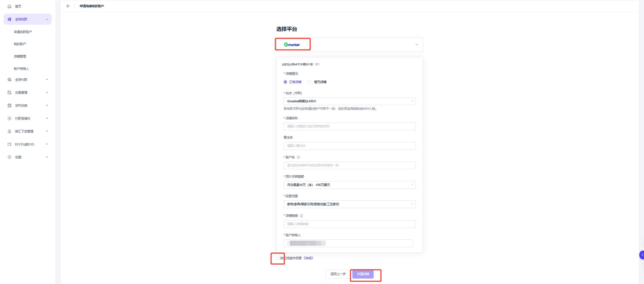Expand the 预计月销售额 dropdown

[x=349, y=185]
